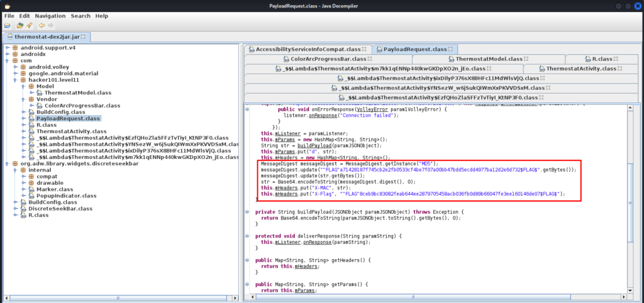Go back using the yellow left arrow
Viewport: 644px width, 303px height.
(42, 25)
